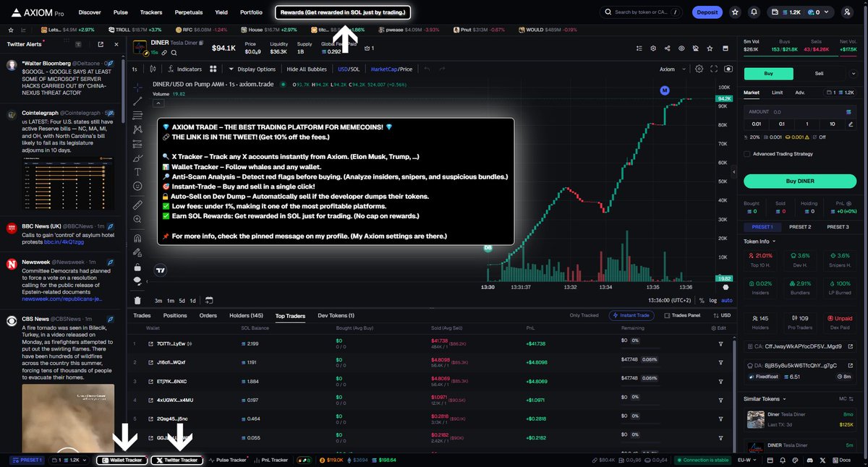Select the trend line drawing tool
Image resolution: width=868 pixels, height=467 pixels.
(x=137, y=101)
